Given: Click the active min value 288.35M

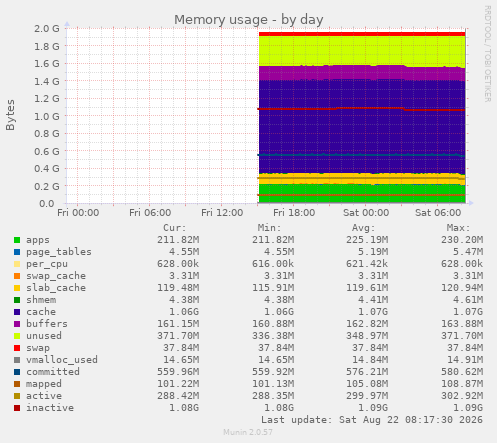Looking at the screenshot, I should (x=273, y=396).
